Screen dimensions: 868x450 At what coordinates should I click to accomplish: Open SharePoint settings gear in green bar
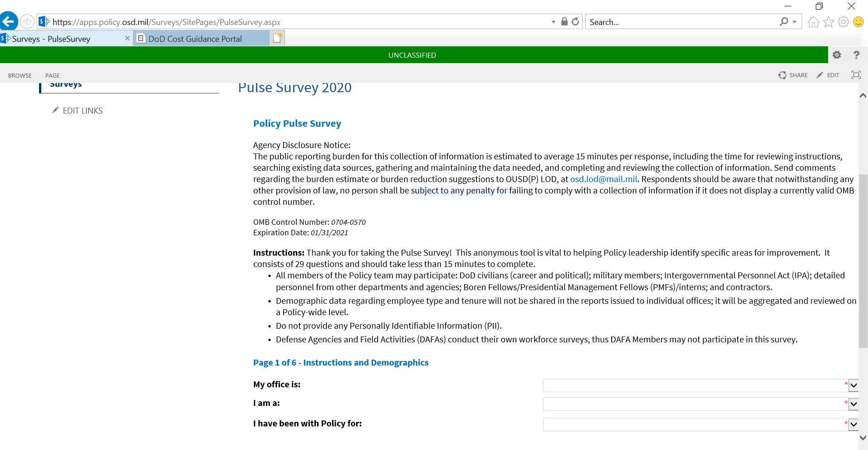837,55
